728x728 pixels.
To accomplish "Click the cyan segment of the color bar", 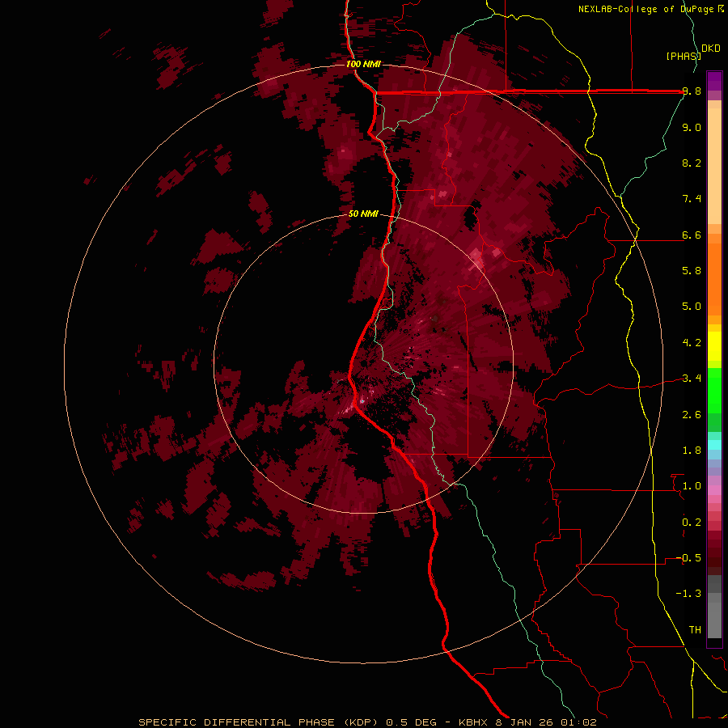I will click(x=714, y=445).
